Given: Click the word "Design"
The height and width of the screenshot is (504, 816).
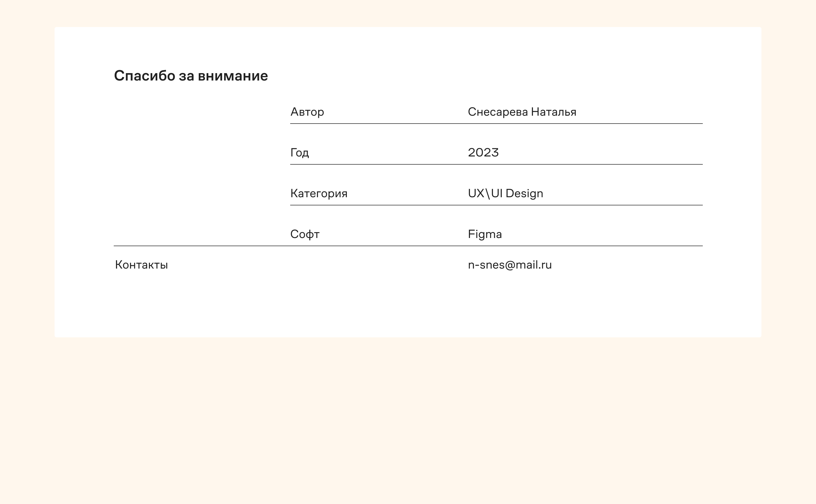Looking at the screenshot, I should point(524,193).
